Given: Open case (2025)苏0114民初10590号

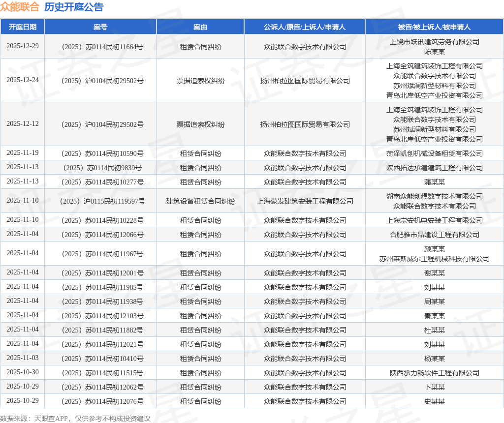Looking at the screenshot, I should (x=100, y=153).
